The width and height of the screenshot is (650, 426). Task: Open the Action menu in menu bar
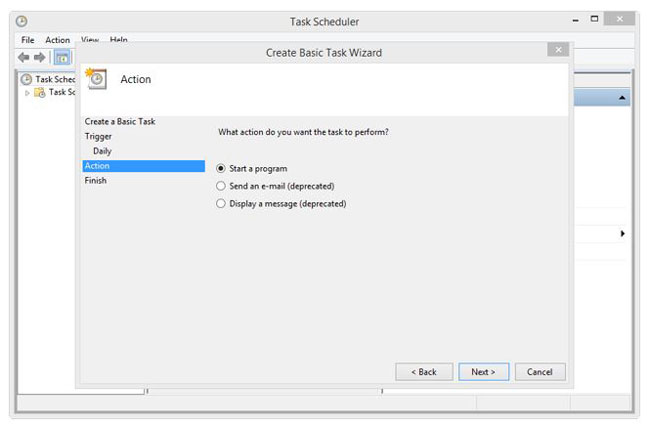pyautogui.click(x=57, y=40)
